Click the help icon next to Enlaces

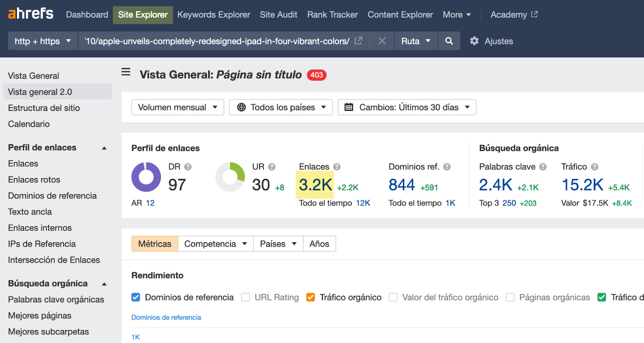point(337,167)
